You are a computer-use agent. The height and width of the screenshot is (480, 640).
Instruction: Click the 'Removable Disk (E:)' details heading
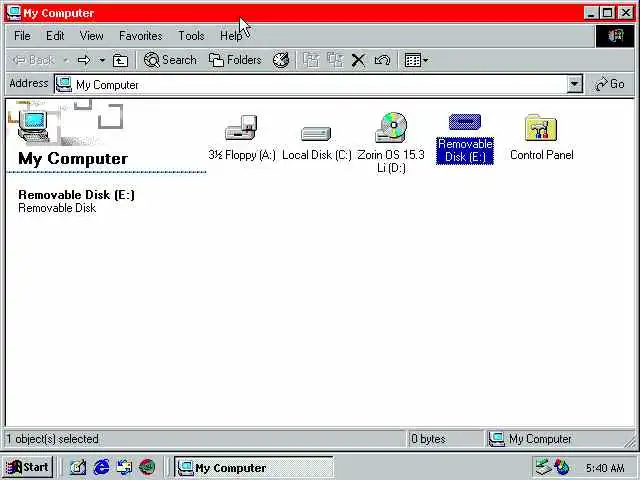(x=76, y=195)
